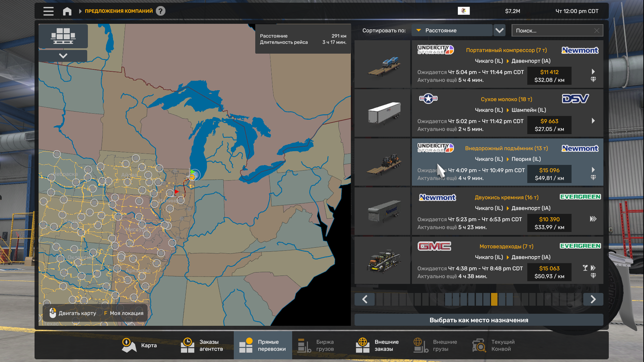Screen dimensions: 644x362
Task: Click the Illinois state flag icon
Action: point(464,11)
